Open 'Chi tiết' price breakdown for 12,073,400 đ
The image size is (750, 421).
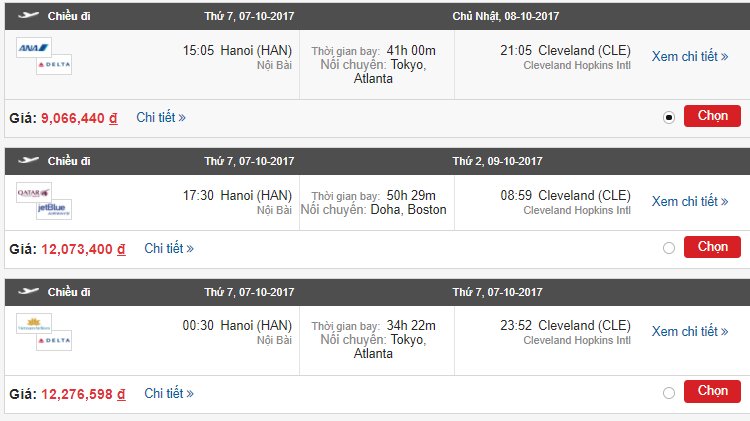169,248
